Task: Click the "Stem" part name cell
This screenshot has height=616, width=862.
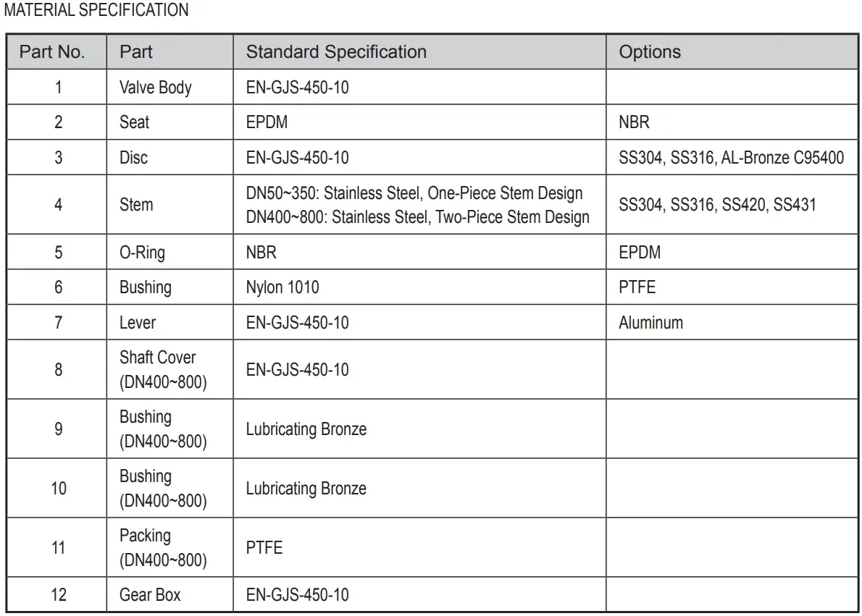Action: pos(136,205)
